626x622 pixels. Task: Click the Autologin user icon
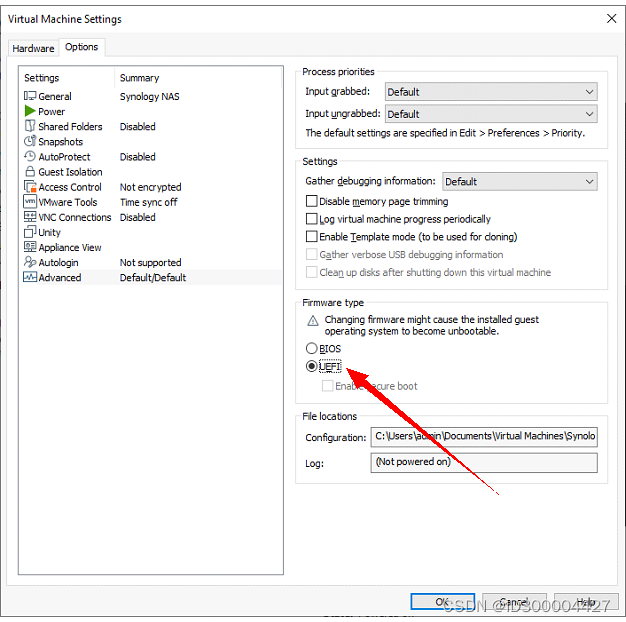[30, 262]
